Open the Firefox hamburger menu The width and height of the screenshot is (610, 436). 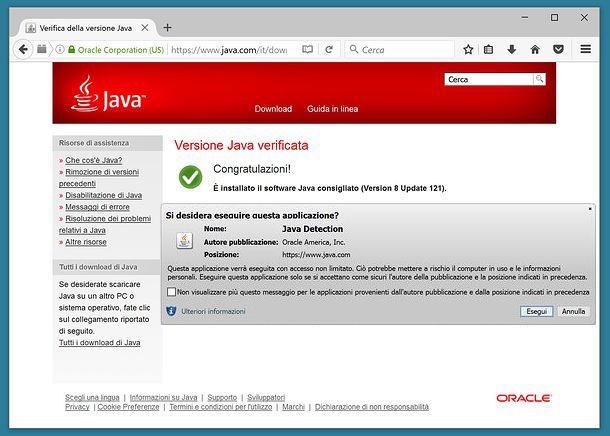pos(585,49)
